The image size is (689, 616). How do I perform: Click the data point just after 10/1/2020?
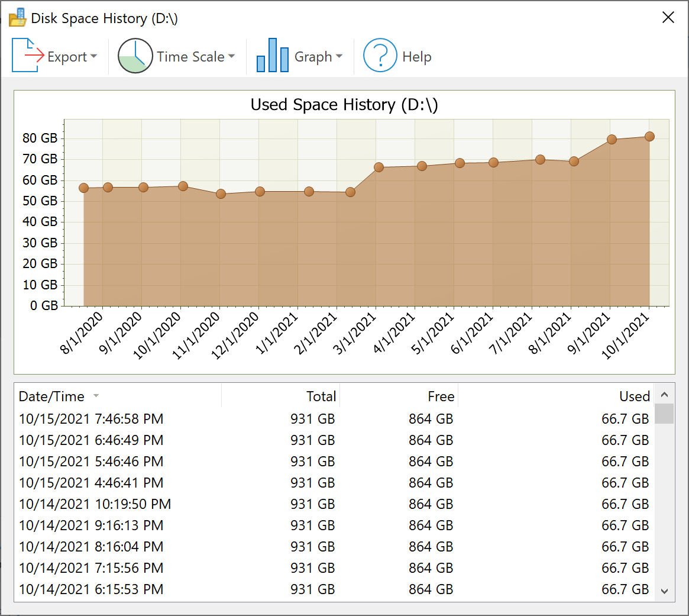coord(183,186)
